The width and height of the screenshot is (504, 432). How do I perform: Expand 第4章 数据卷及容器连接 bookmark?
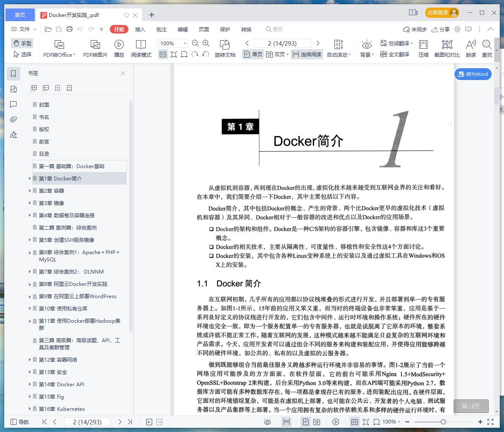coord(30,215)
